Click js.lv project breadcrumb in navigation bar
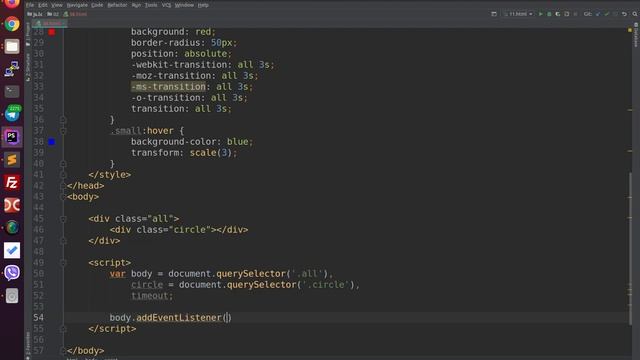 35,14
